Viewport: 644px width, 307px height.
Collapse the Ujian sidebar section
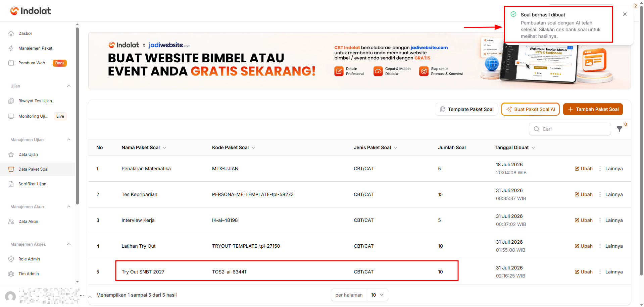[x=69, y=86]
